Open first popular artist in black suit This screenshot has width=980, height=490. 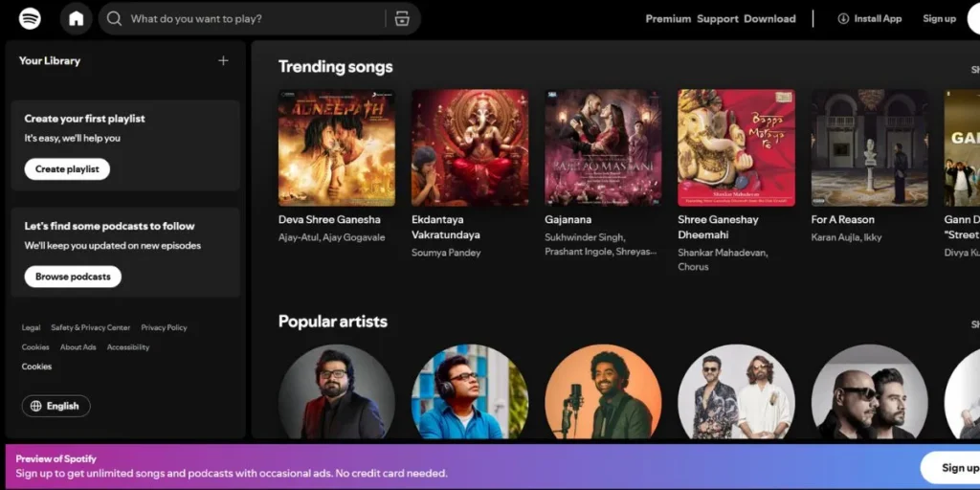pyautogui.click(x=337, y=391)
